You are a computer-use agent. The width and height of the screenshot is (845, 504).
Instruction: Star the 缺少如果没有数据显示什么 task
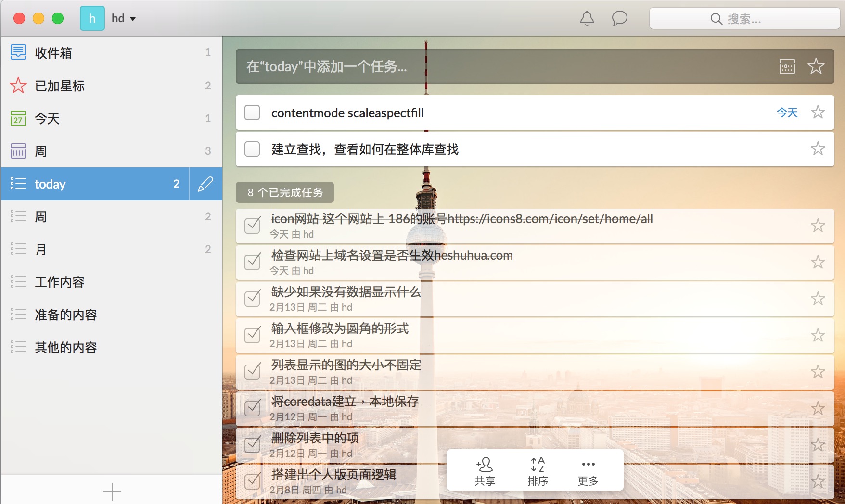[818, 299]
